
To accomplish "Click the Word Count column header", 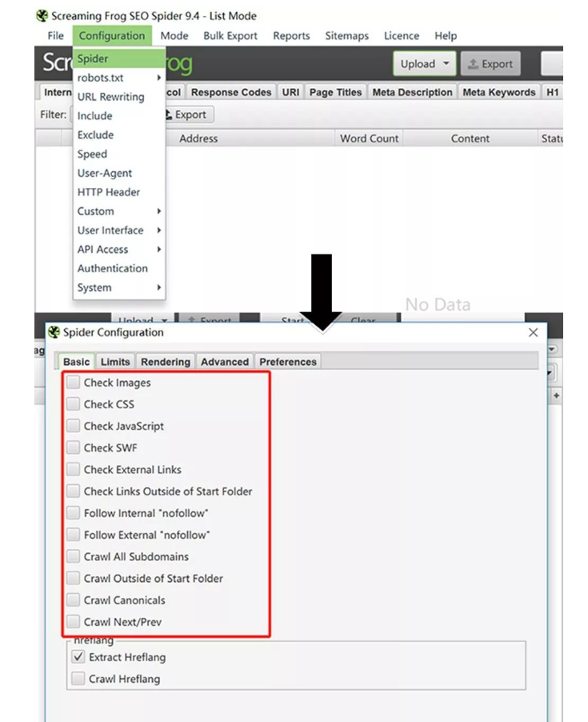I will click(x=369, y=138).
